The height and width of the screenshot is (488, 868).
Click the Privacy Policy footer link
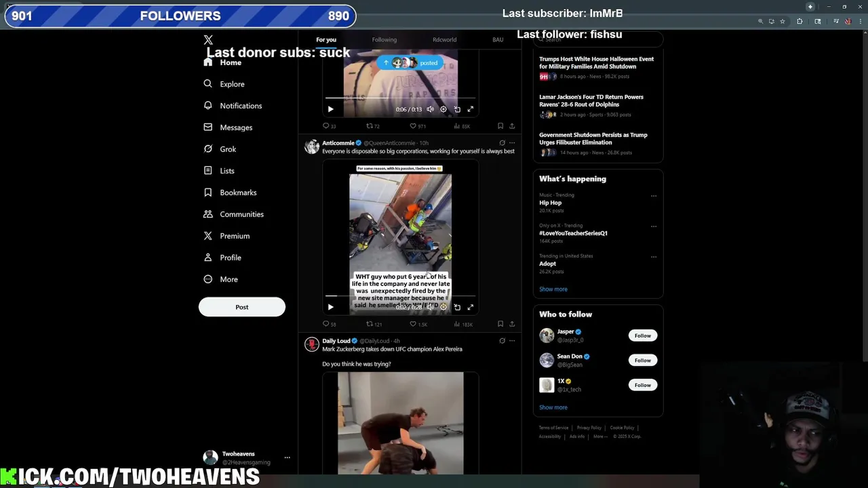[589, 428]
